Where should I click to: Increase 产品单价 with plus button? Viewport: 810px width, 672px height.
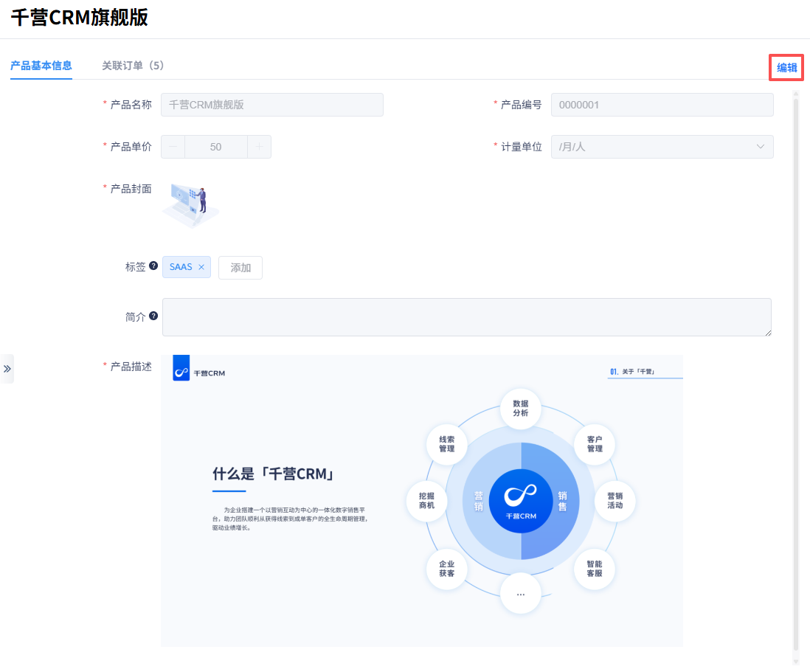[259, 147]
